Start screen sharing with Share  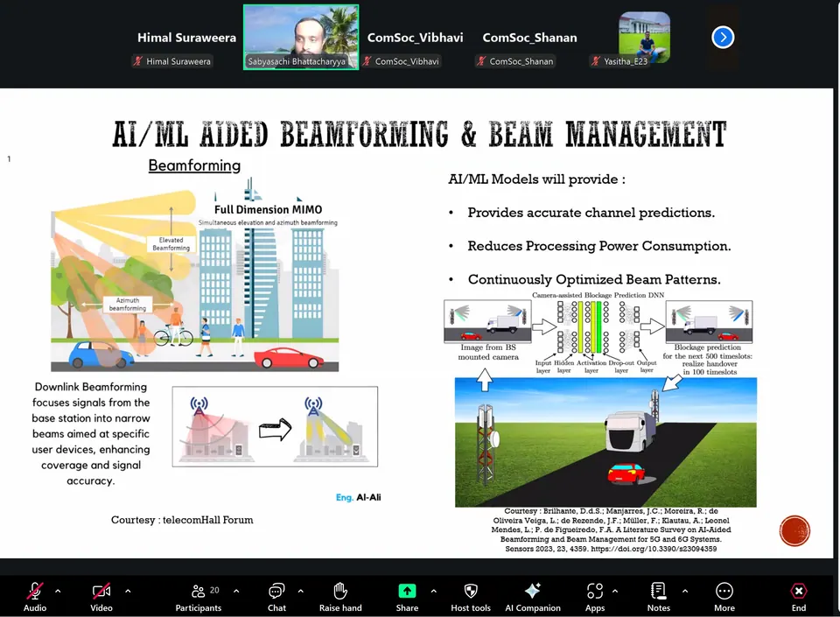[407, 596]
